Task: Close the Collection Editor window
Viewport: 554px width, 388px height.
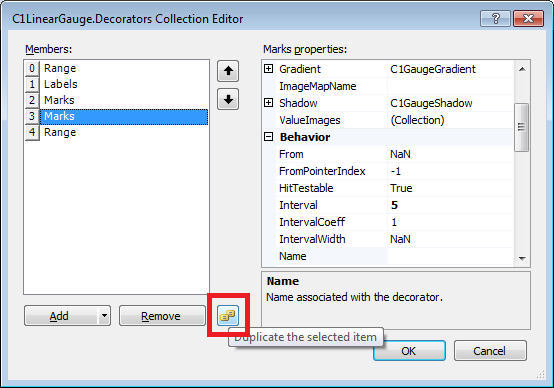Action: [528, 18]
